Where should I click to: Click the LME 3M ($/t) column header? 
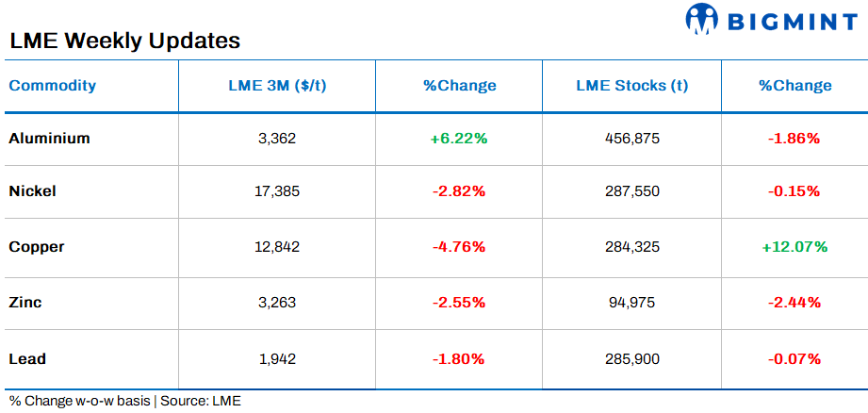point(277,86)
